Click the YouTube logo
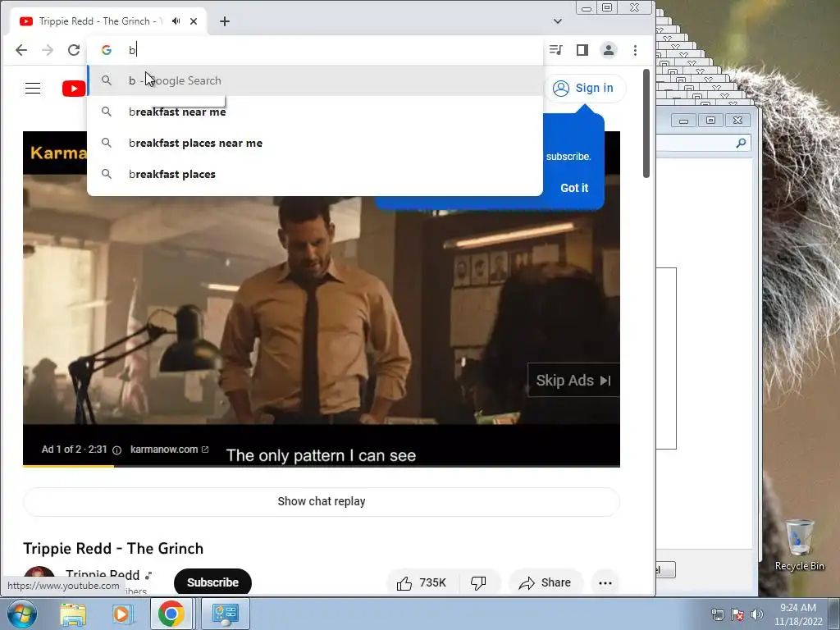The height and width of the screenshot is (630, 840). click(x=74, y=89)
